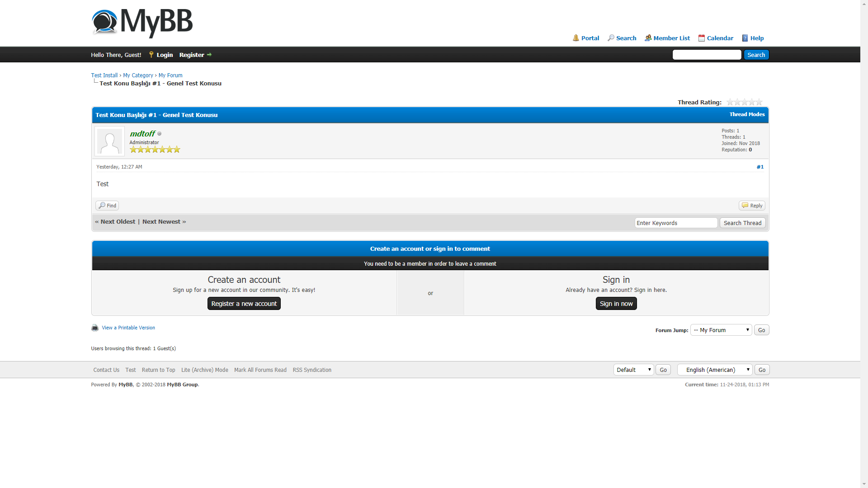The width and height of the screenshot is (868, 488).
Task: Click the printer icon for printable version
Action: (x=95, y=328)
